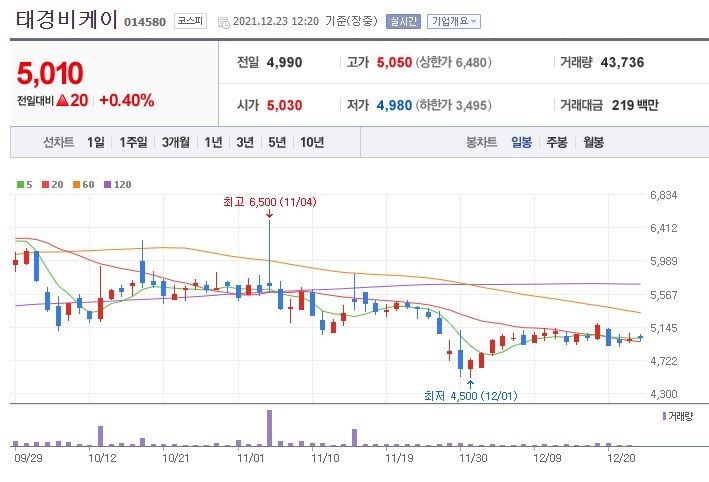Click the 최저 4,500 (12/01) marker
This screenshot has height=482, width=709.
[x=471, y=396]
